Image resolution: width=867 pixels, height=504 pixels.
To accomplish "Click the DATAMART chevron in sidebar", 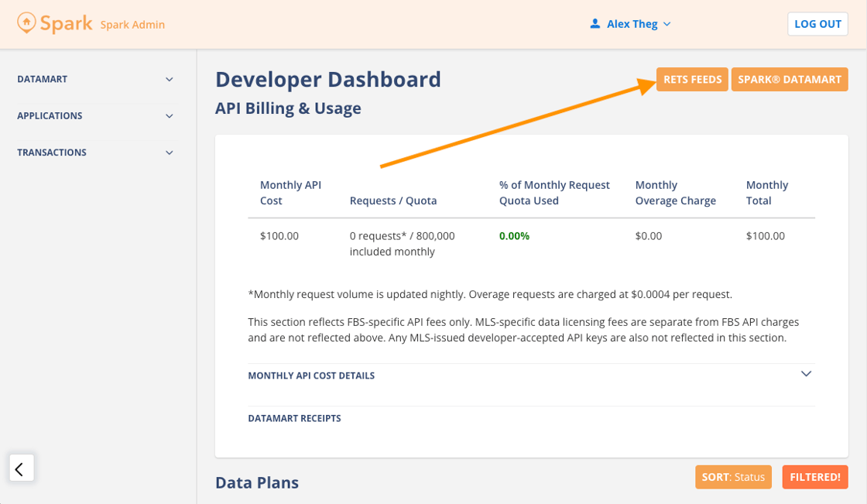I will (x=170, y=80).
